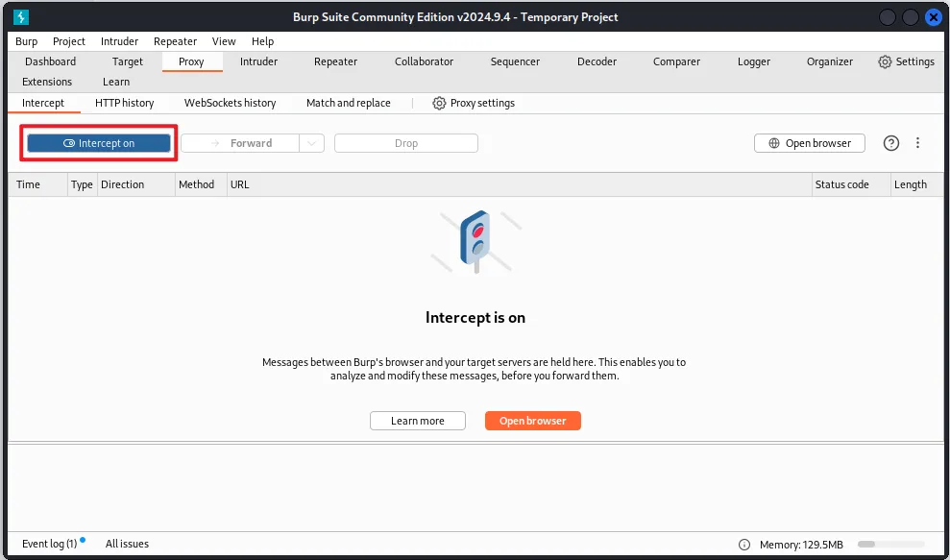Switch to the Organizer tab
The image size is (950, 560).
[x=829, y=61]
